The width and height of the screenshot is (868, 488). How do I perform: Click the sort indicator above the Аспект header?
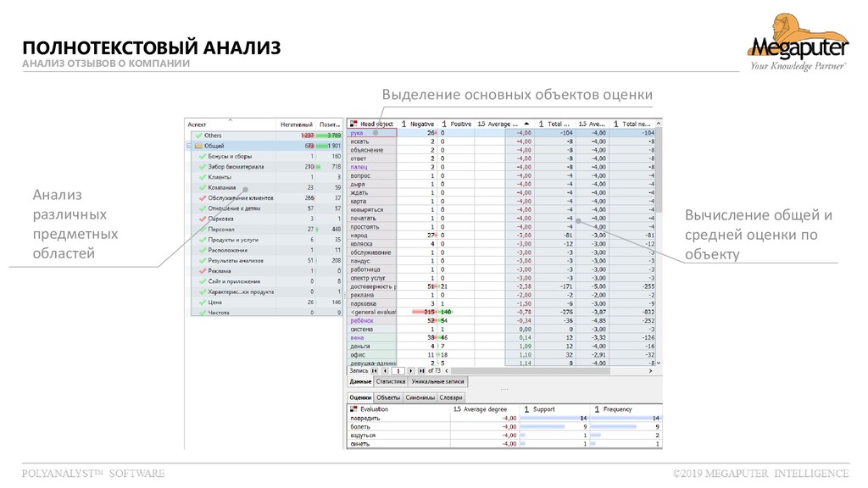point(231,119)
